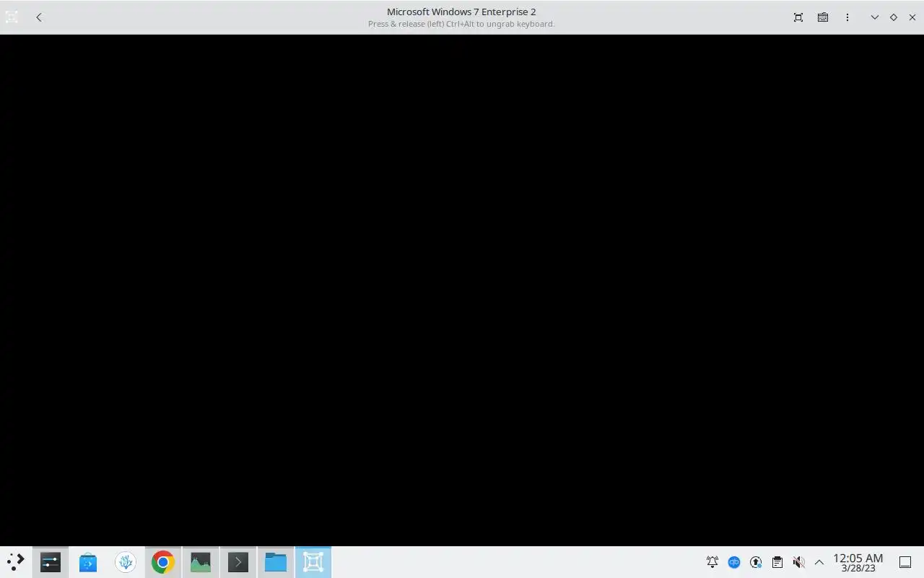Image resolution: width=924 pixels, height=578 pixels.
Task: Launch the Discover software store
Action: pos(88,562)
